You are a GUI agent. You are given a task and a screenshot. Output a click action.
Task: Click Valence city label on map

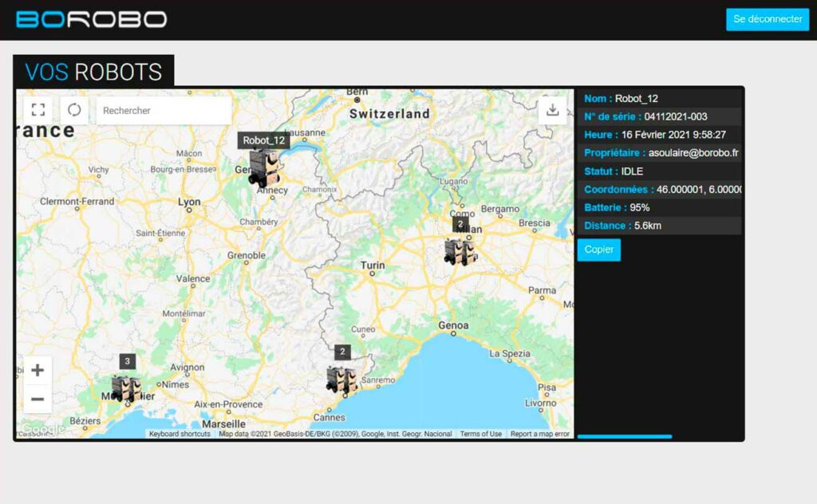click(193, 278)
